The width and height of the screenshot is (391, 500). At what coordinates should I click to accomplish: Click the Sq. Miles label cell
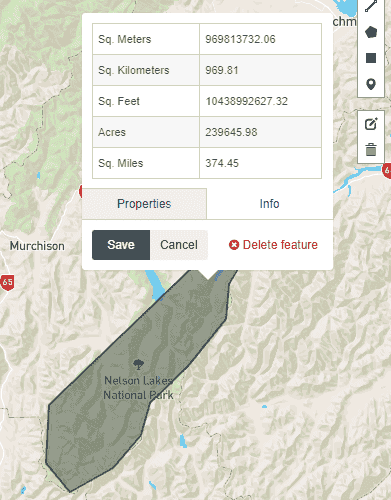tap(146, 163)
